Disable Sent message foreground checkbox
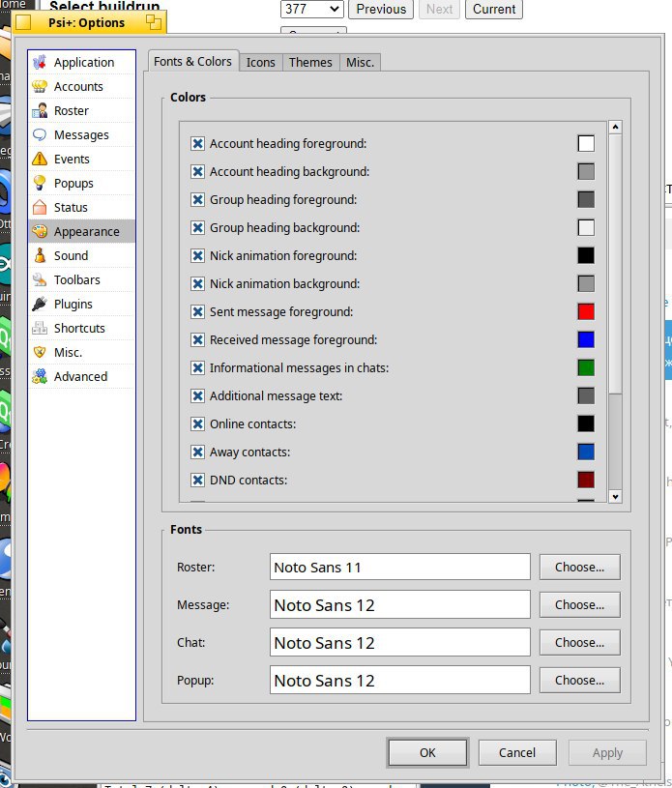This screenshot has width=672, height=788. point(197,312)
